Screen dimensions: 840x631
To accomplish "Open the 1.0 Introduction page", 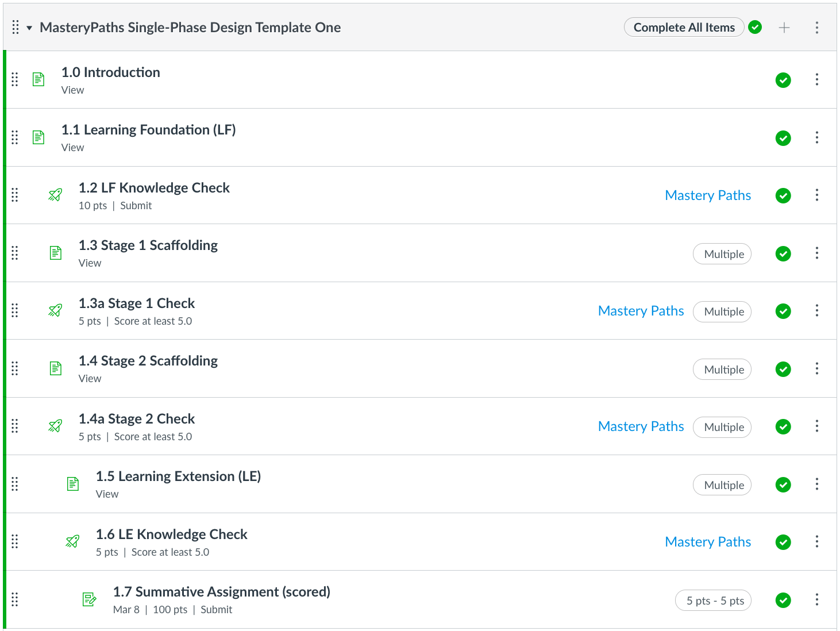I will (111, 72).
